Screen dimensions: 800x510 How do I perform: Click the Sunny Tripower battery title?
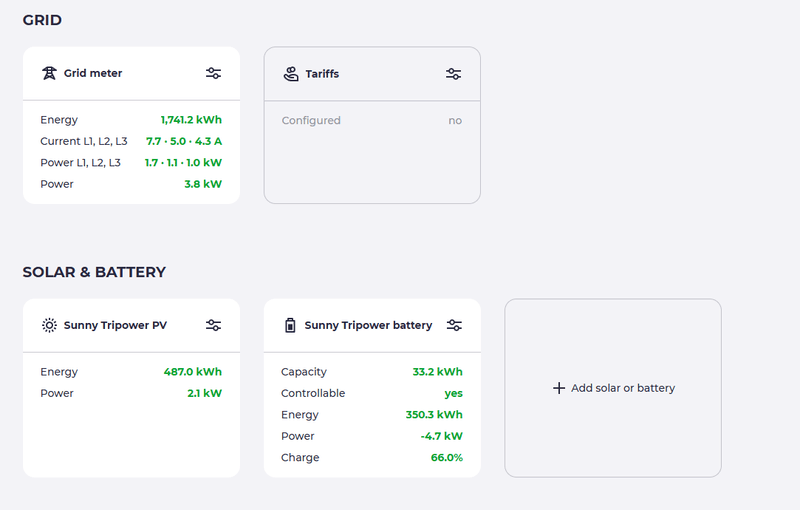[368, 325]
